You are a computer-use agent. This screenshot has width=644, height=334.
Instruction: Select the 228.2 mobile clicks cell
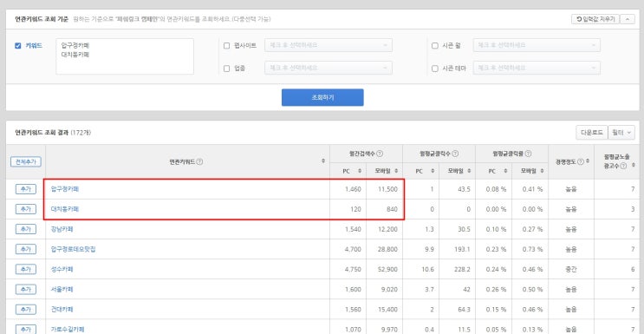click(x=457, y=269)
